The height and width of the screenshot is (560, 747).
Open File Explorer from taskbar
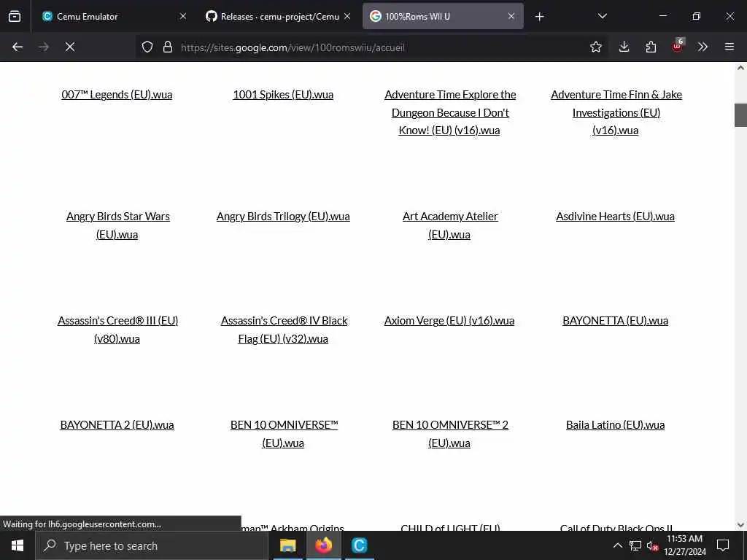[287, 545]
